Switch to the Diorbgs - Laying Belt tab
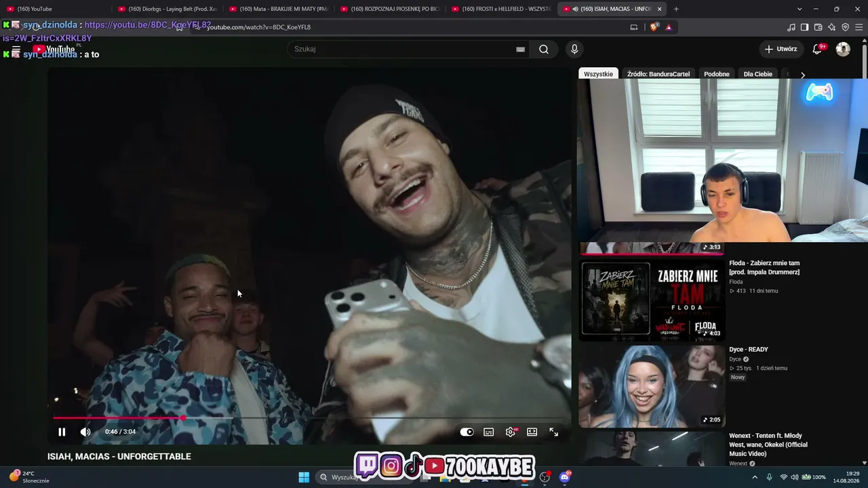 (x=167, y=9)
